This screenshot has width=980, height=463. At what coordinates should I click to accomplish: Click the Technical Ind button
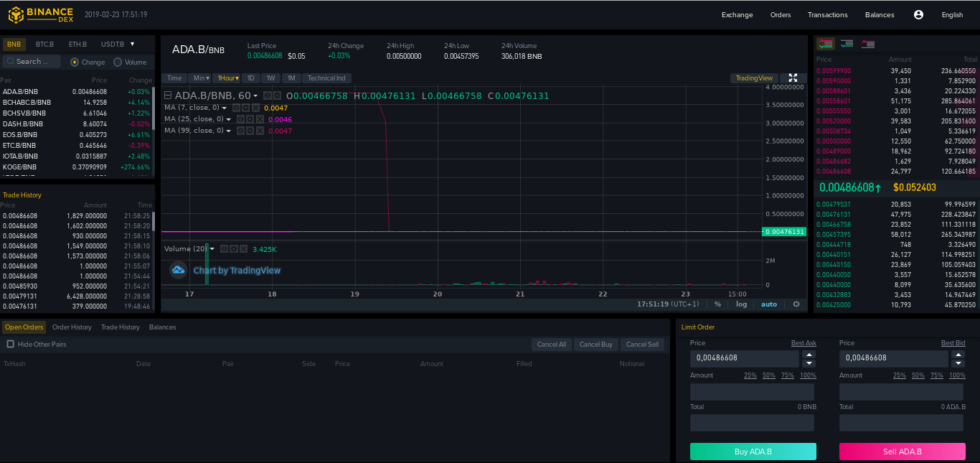tap(326, 78)
